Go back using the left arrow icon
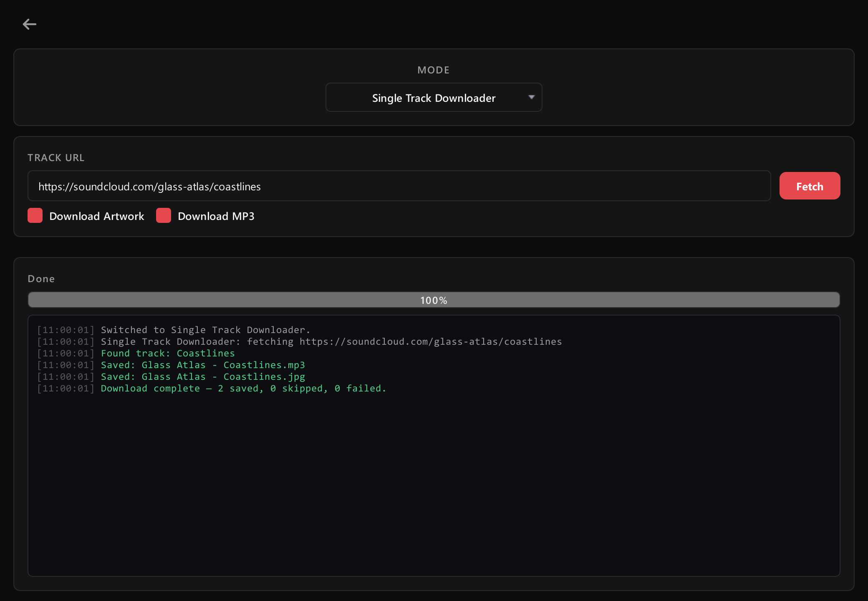This screenshot has width=868, height=601. pos(29,24)
